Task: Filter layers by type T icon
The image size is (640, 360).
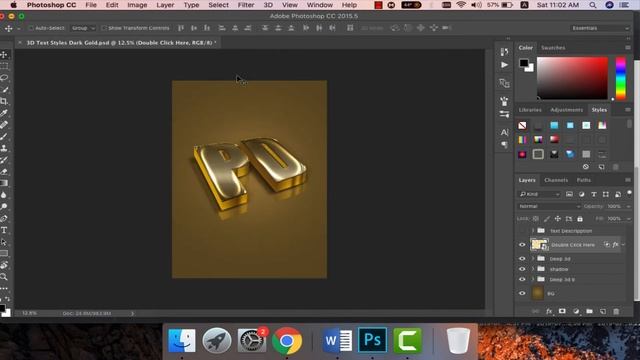Action: tap(593, 194)
